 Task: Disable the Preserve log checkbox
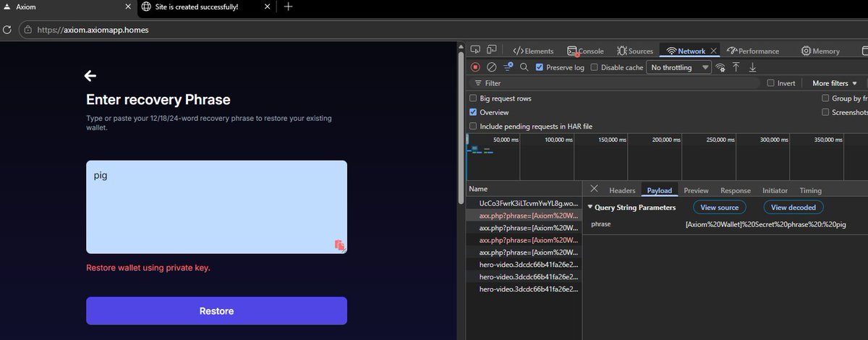pyautogui.click(x=540, y=67)
